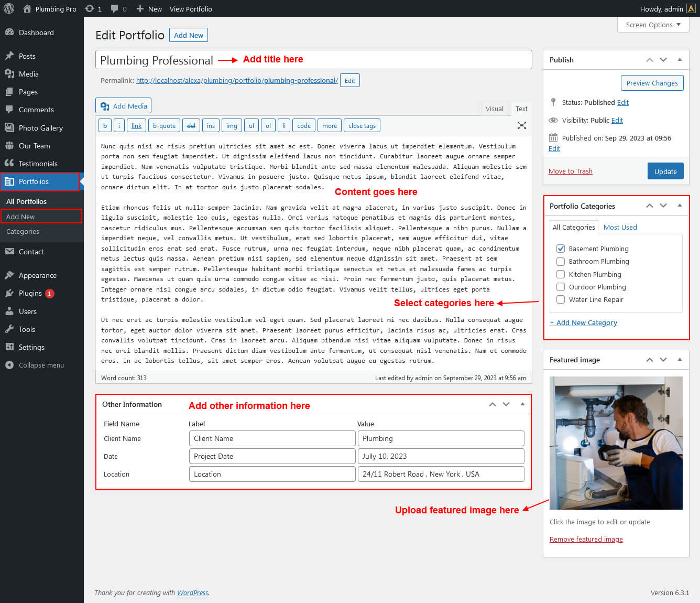Image resolution: width=700 pixels, height=603 pixels.
Task: Collapse the Publish panel triangle
Action: point(680,59)
